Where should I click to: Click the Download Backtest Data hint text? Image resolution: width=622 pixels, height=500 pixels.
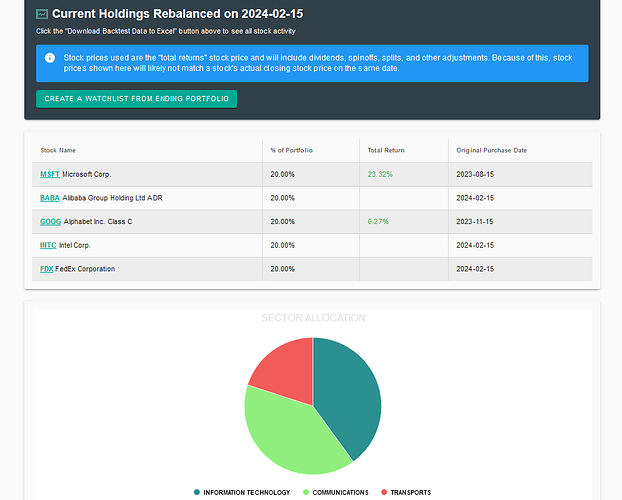click(x=166, y=31)
